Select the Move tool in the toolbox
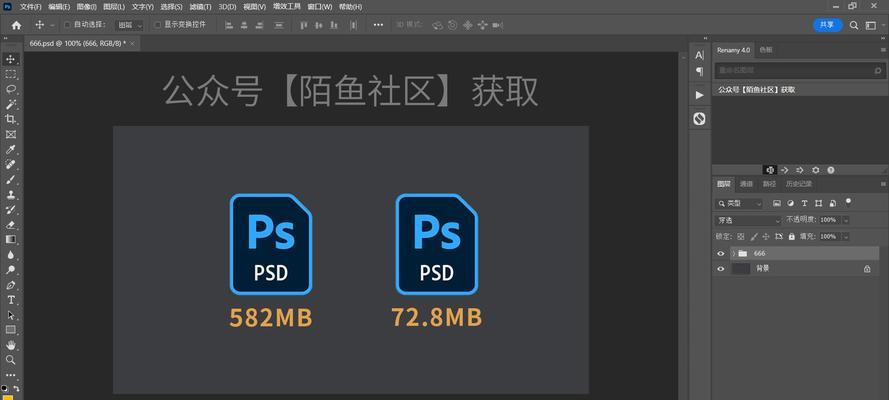 point(11,59)
